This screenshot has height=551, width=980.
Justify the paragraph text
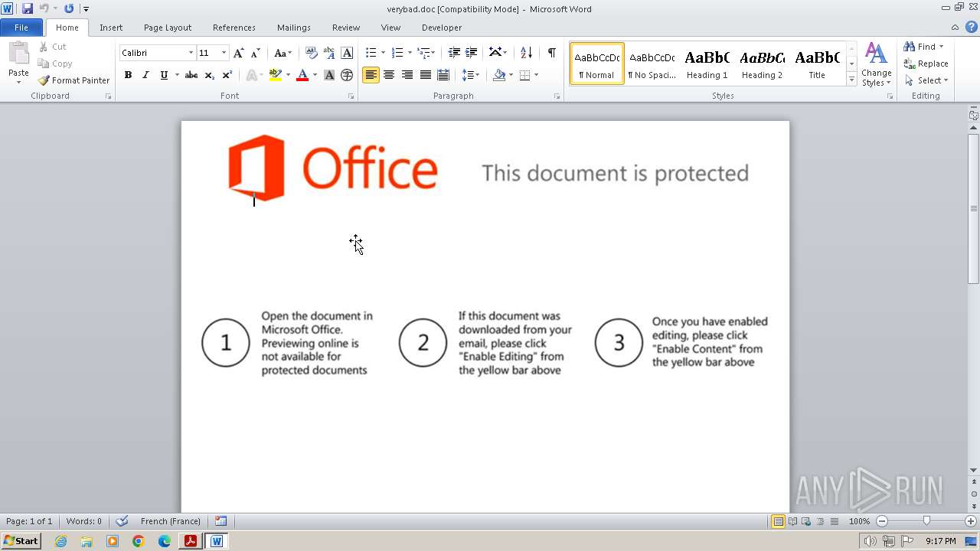[x=425, y=75]
